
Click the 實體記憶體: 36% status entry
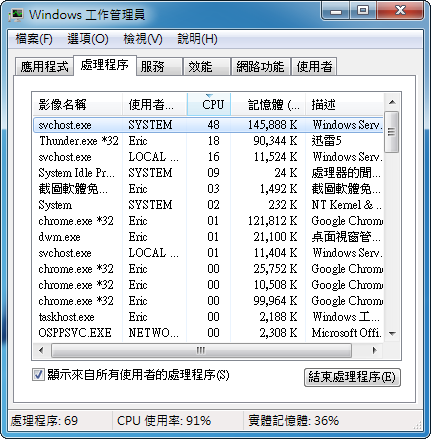[294, 421]
